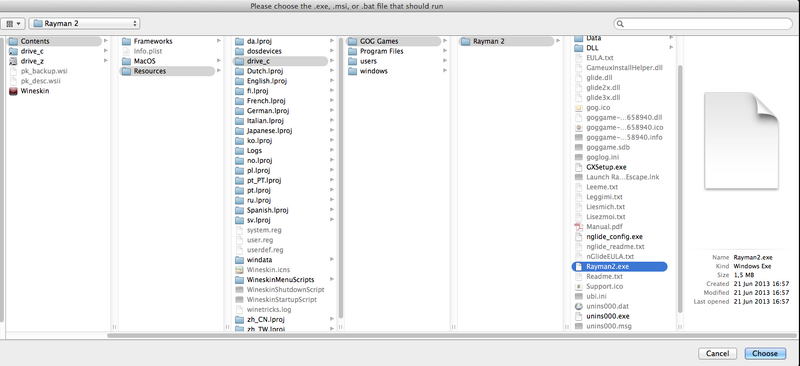The image size is (800, 366).
Task: Click the Manual.pdf file icon
Action: [x=579, y=227]
